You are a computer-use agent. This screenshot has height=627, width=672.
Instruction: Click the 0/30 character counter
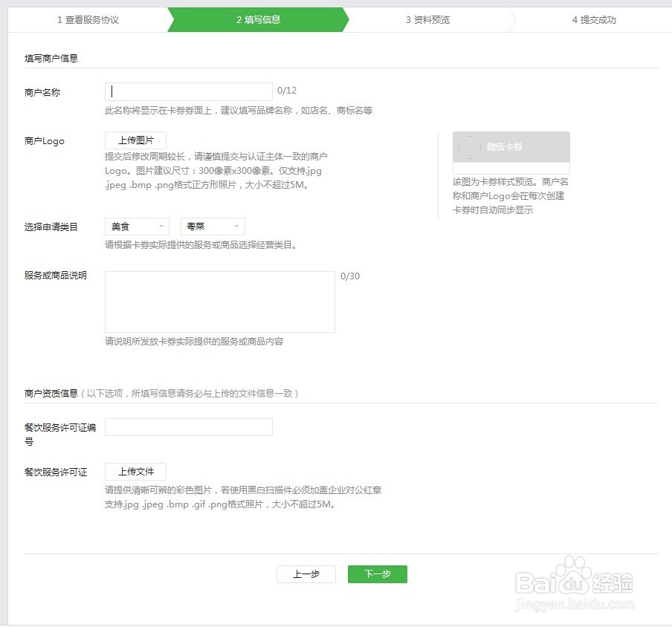coord(351,276)
